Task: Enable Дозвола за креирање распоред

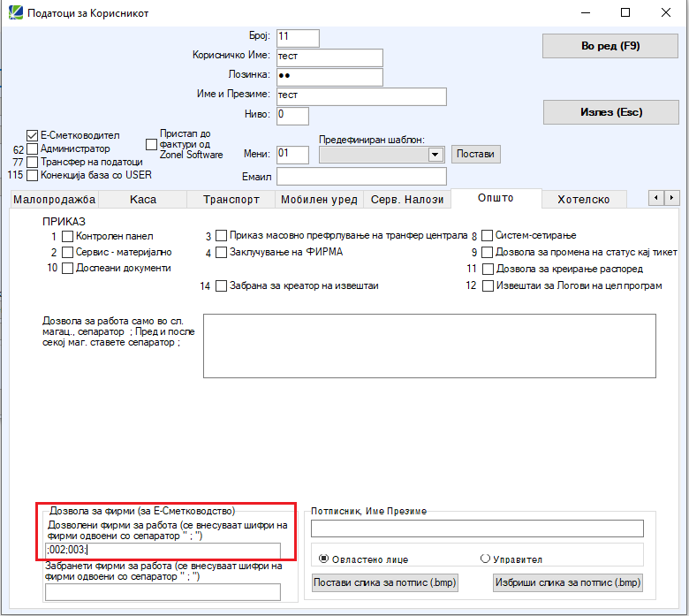Action: [x=488, y=269]
